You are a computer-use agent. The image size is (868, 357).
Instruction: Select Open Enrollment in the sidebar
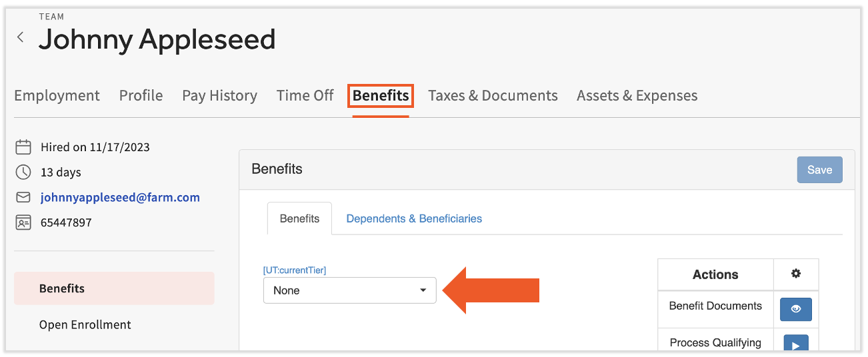pos(85,325)
